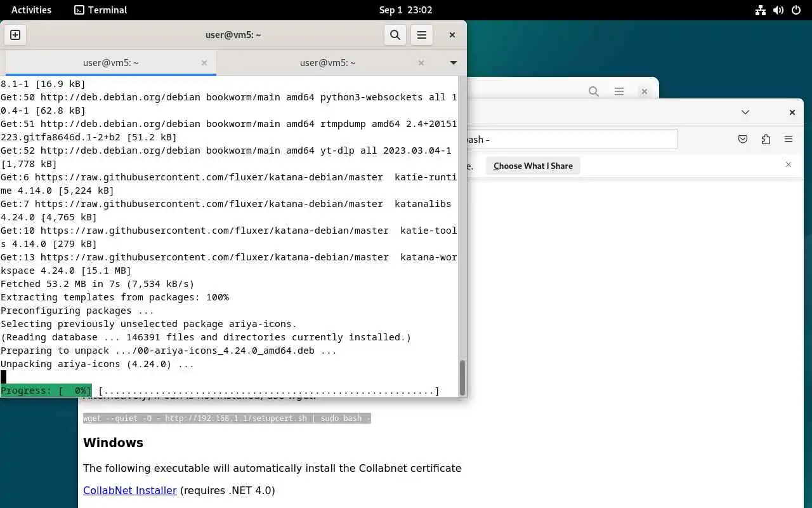Open a new terminal tab
This screenshot has height=508, width=812.
(15, 35)
